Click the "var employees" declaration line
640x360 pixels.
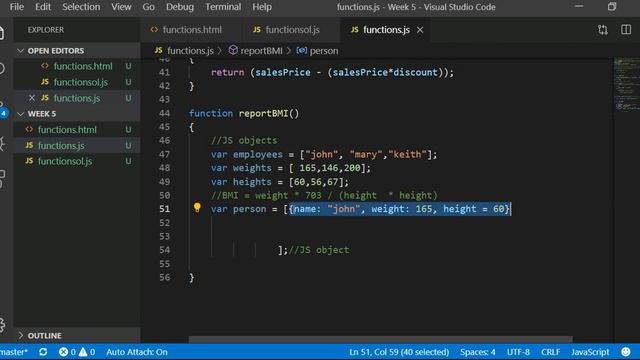coord(324,154)
